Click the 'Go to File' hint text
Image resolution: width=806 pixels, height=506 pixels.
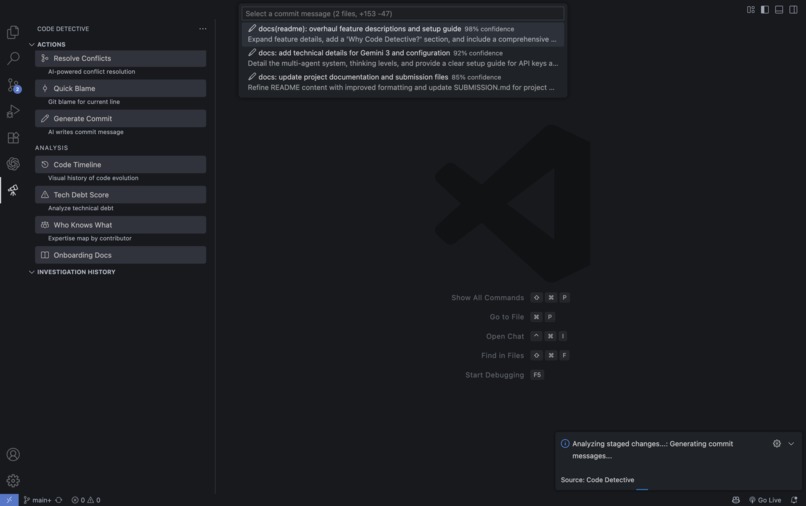click(x=506, y=317)
